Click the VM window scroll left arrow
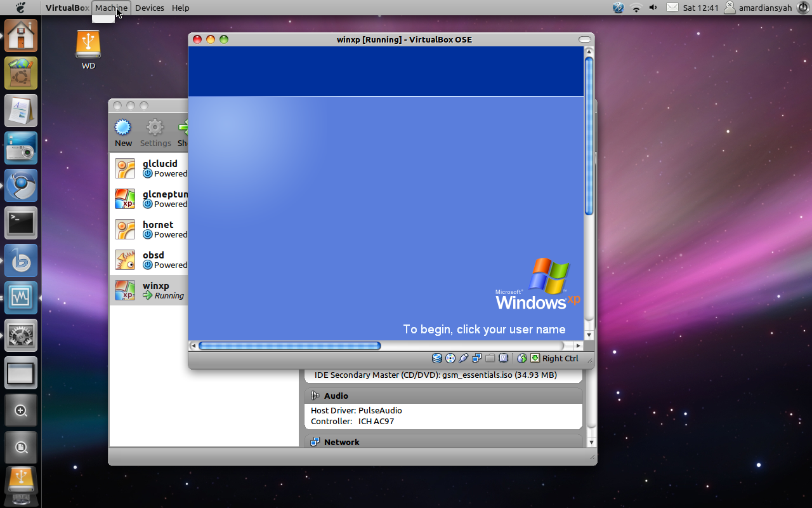The height and width of the screenshot is (508, 812). (x=193, y=345)
